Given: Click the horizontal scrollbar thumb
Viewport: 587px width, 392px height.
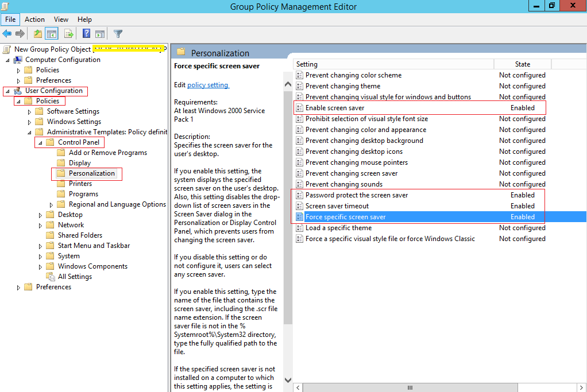Looking at the screenshot, I should 410,387.
